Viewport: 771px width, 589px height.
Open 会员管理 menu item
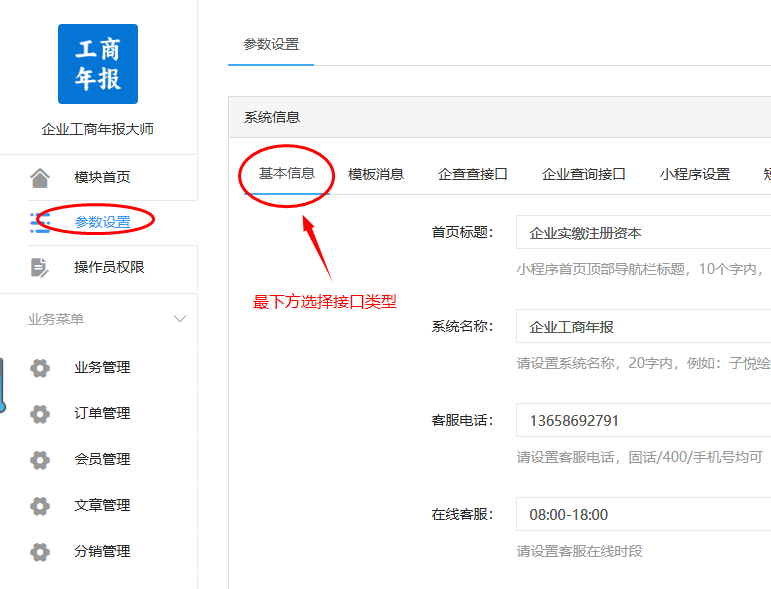click(102, 459)
